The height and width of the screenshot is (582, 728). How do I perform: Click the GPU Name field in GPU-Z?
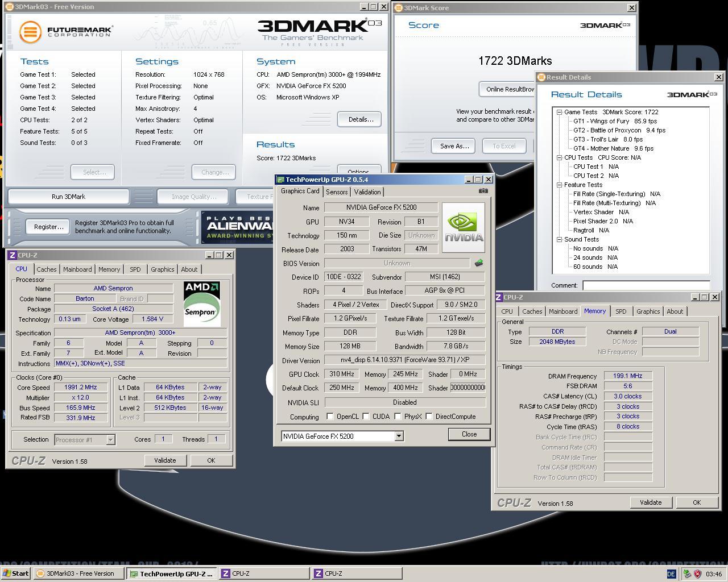[381, 207]
